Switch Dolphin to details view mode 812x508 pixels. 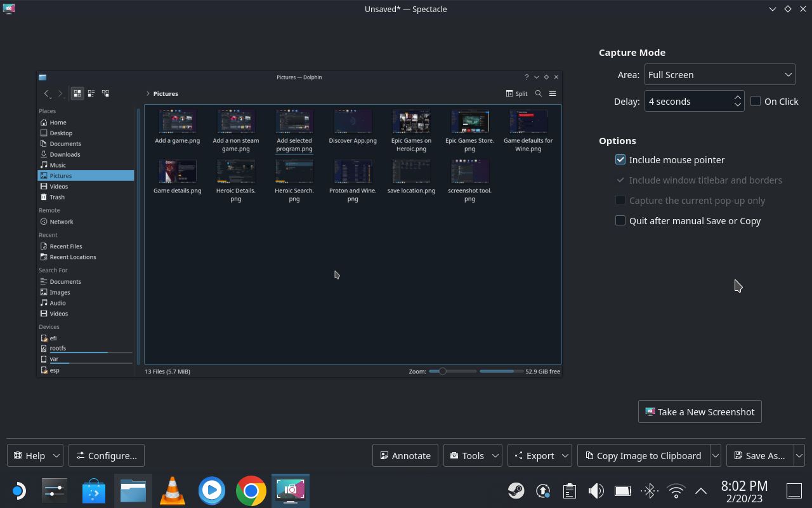[105, 93]
